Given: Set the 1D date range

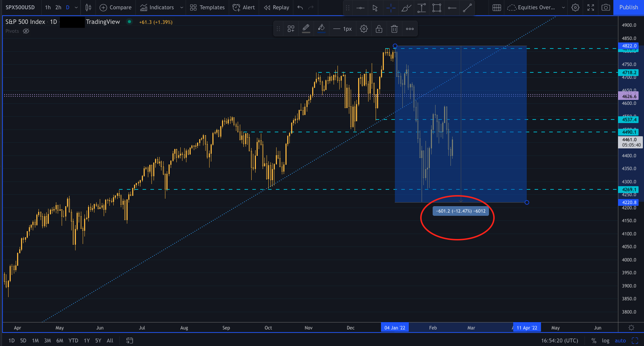Looking at the screenshot, I should point(11,341).
